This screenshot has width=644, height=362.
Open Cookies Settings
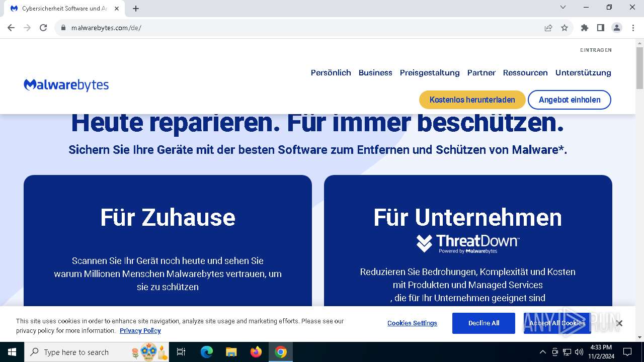click(x=412, y=323)
